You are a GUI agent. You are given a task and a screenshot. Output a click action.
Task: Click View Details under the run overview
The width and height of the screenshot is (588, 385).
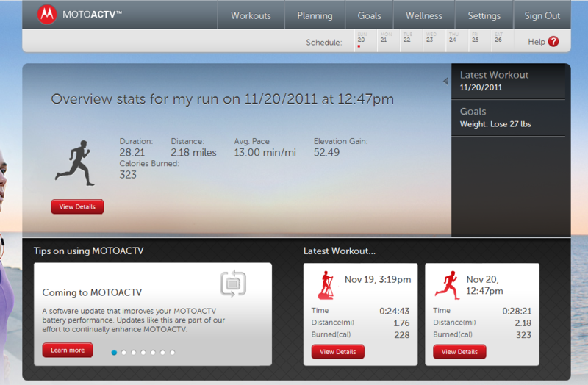tap(77, 206)
